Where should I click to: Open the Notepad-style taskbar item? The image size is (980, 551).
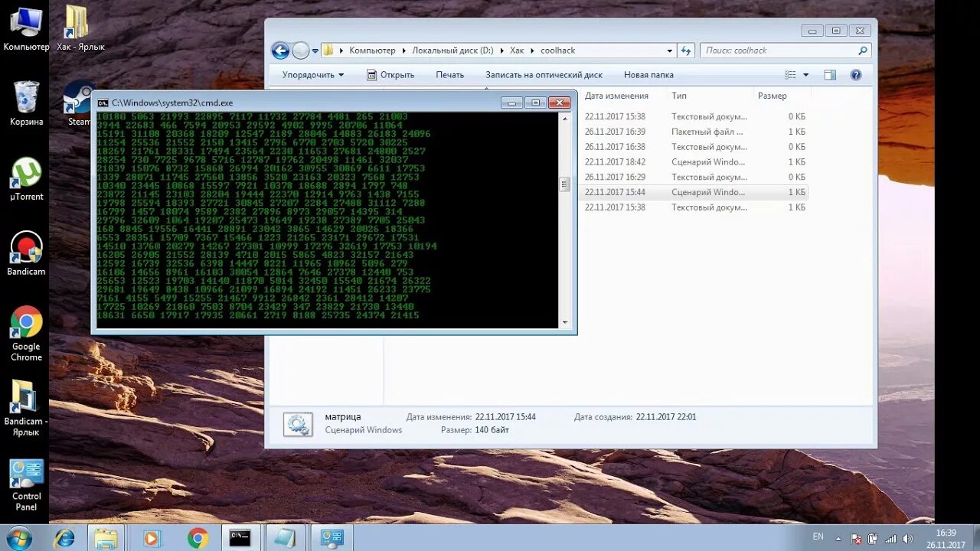285,538
